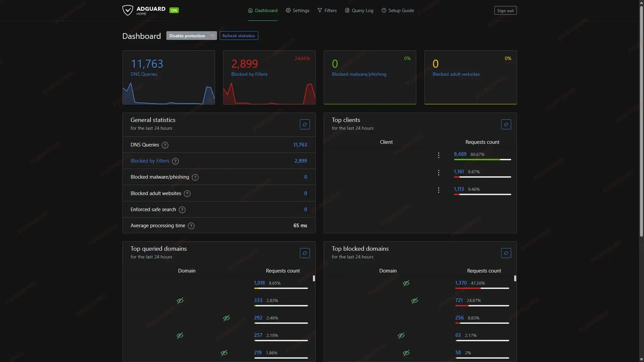Refresh the Top clients panel
This screenshot has width=644, height=362.
[506, 124]
